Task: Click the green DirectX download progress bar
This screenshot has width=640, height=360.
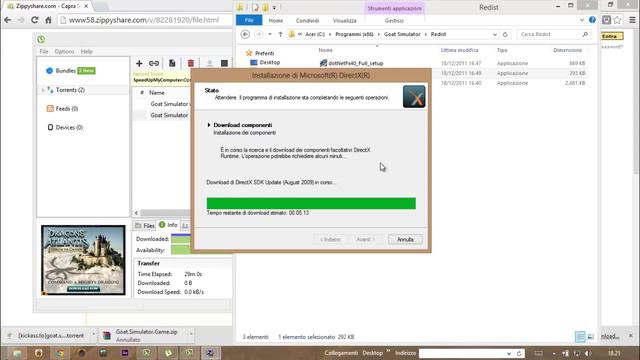Action: (311, 203)
